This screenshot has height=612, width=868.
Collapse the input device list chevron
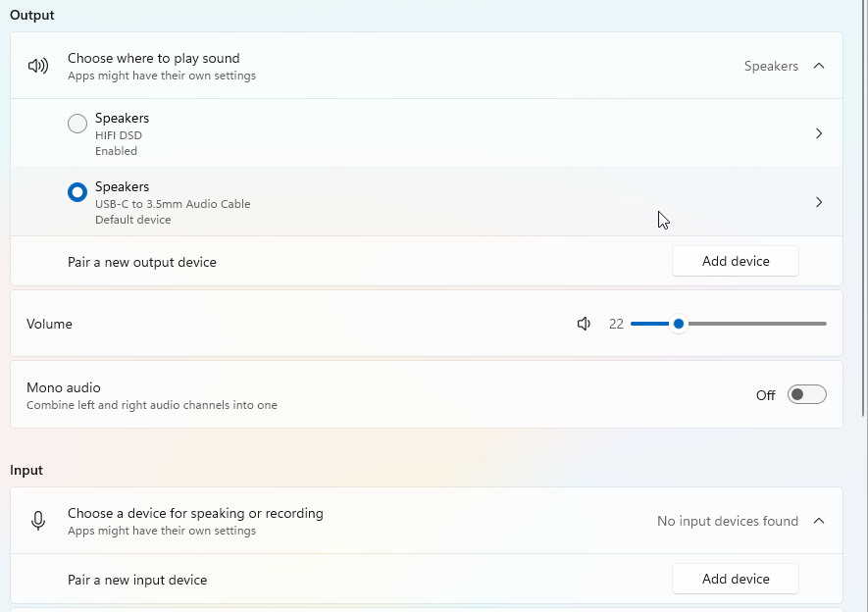point(819,521)
